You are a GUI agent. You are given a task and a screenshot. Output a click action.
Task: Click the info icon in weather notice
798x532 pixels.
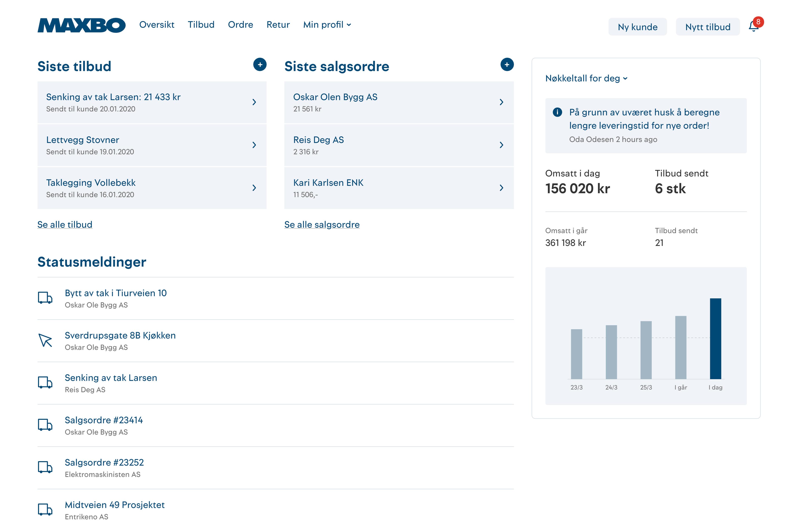click(557, 112)
